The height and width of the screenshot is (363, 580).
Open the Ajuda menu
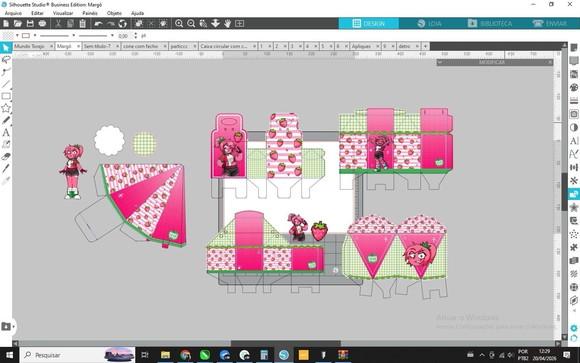click(x=137, y=13)
